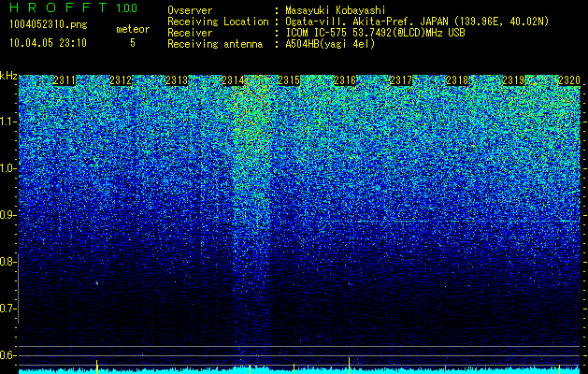Click the Receiver label
588x374 pixels.
[190, 33]
